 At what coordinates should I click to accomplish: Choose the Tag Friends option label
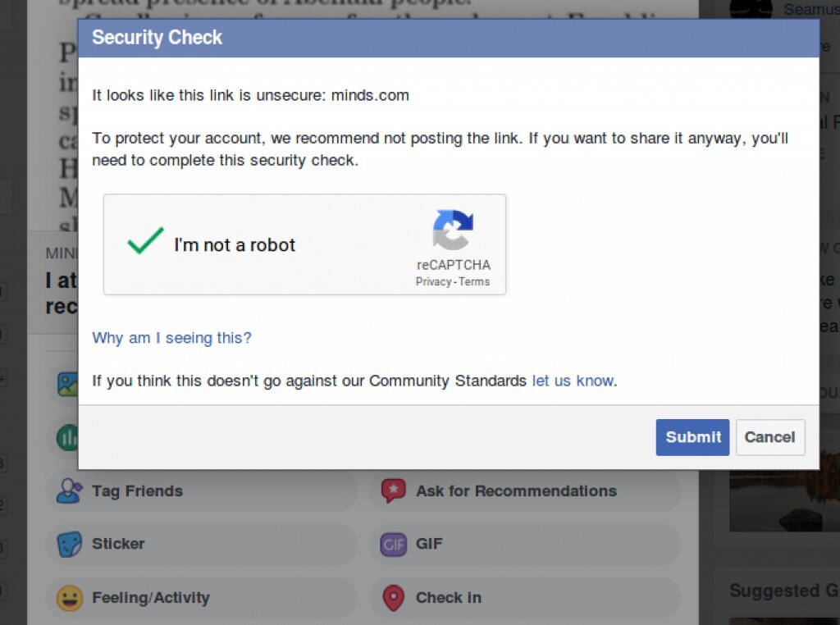coord(137,491)
